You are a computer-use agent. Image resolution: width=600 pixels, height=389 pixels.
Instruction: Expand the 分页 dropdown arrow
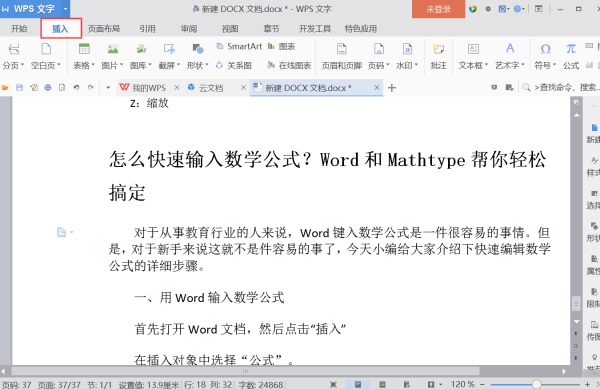[x=22, y=65]
